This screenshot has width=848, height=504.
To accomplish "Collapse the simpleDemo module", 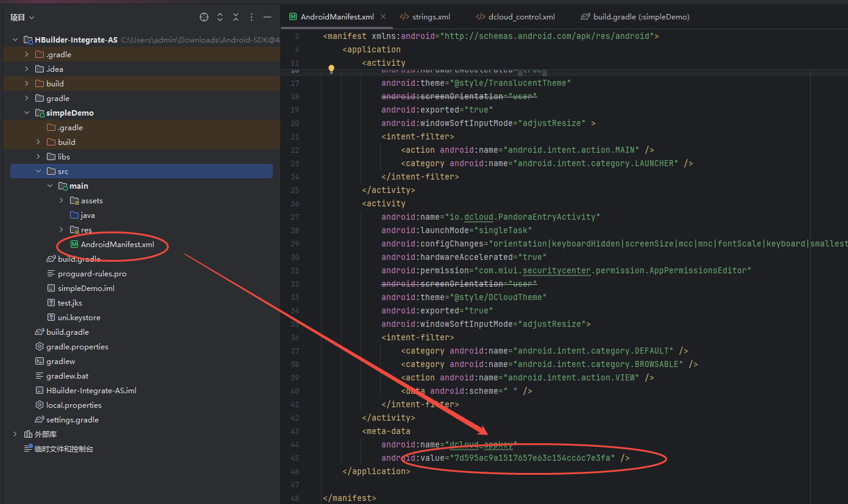I will point(26,113).
